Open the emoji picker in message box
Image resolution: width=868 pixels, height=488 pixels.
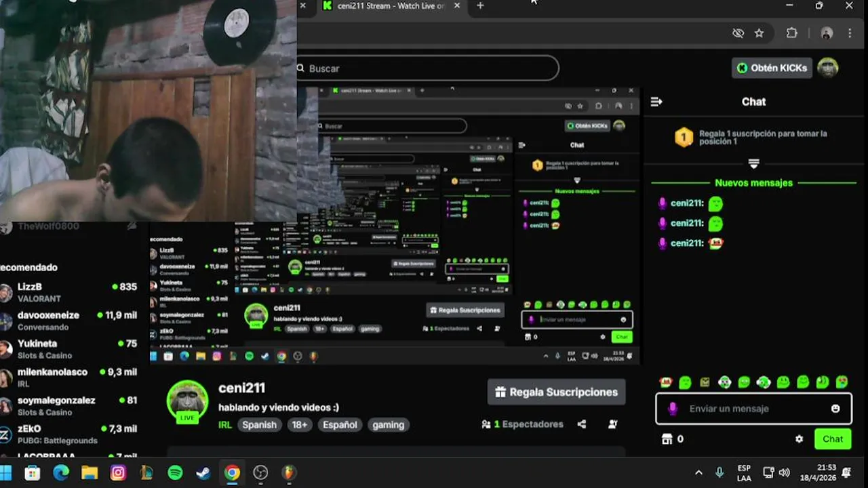(835, 409)
